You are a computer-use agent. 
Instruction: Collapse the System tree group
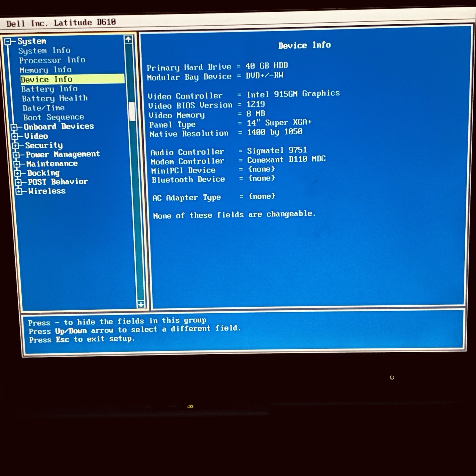point(8,42)
